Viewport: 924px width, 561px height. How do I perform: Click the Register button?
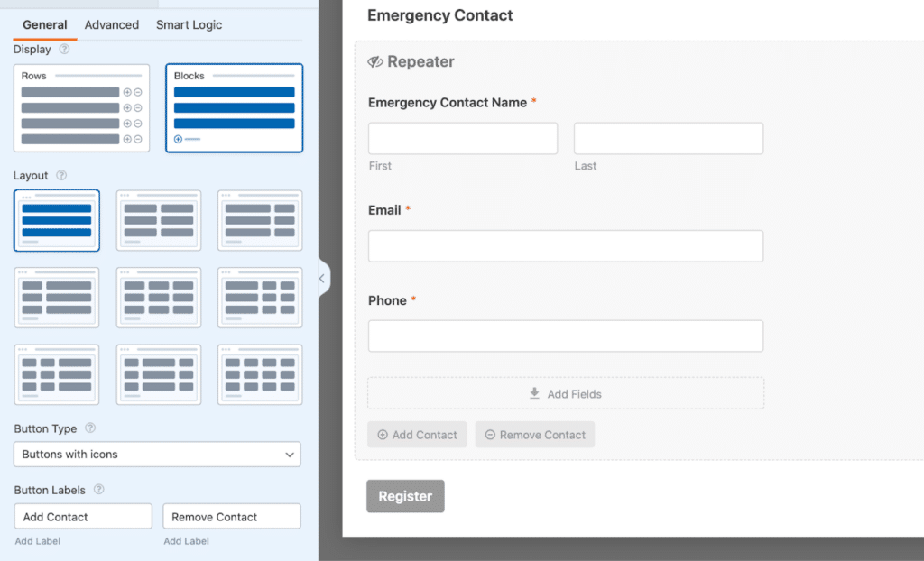click(405, 496)
